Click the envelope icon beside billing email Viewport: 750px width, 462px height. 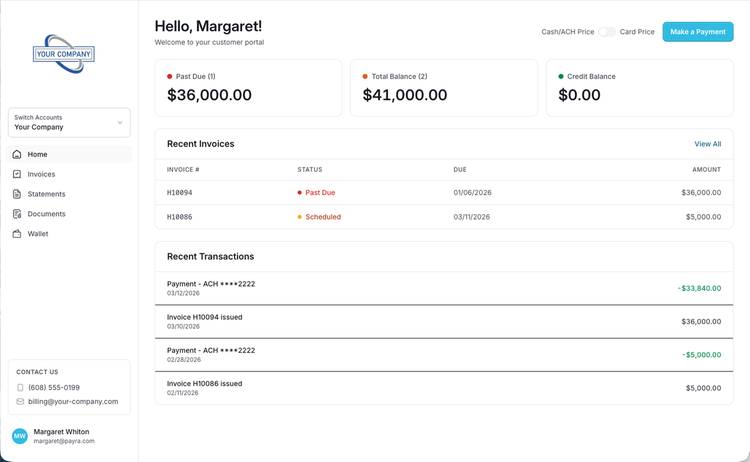coord(20,402)
